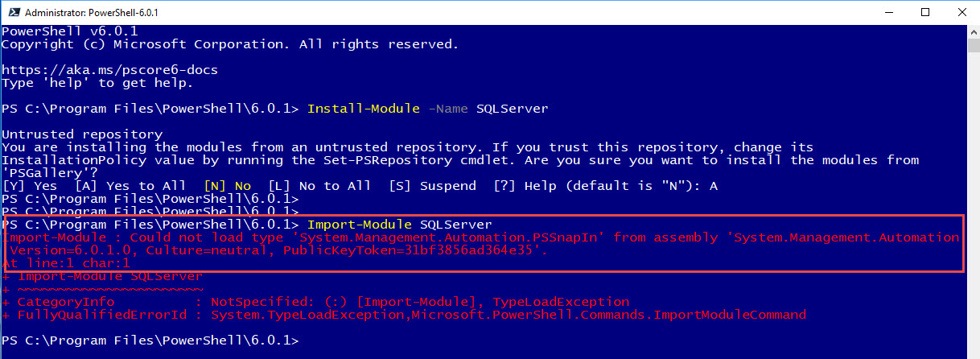Click the Import-Module SQLServer command
The height and width of the screenshot is (359, 980).
(x=400, y=224)
